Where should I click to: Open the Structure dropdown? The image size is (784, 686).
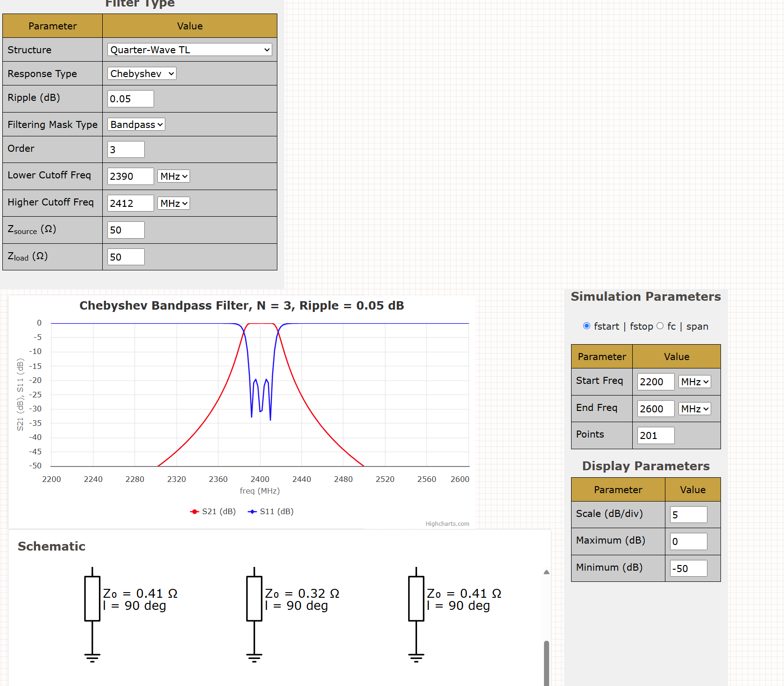(x=190, y=50)
